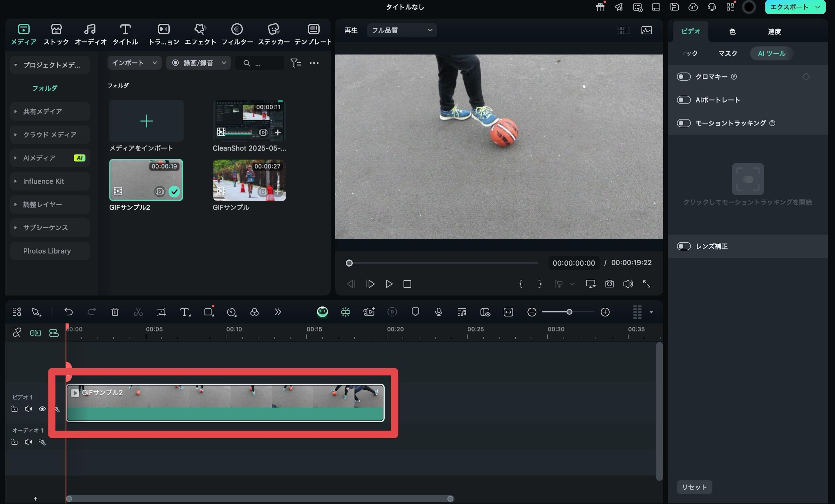
Task: Expand the Influence Kit section
Action: pos(16,181)
